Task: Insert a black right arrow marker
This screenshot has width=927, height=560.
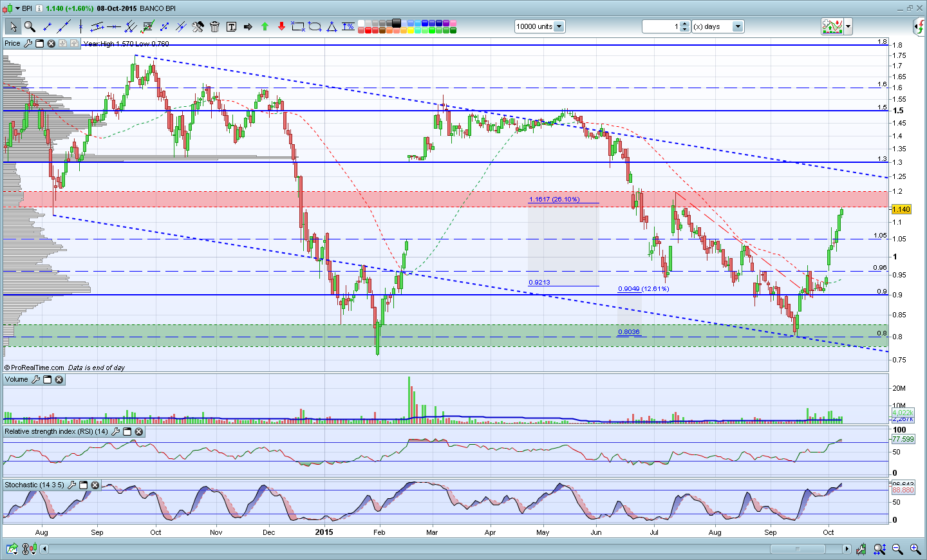Action: (x=248, y=26)
